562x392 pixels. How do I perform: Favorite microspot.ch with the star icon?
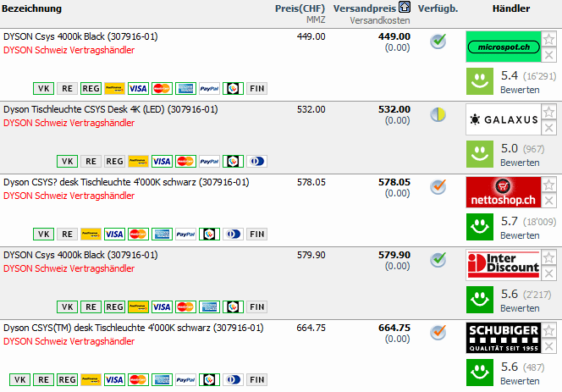point(549,39)
